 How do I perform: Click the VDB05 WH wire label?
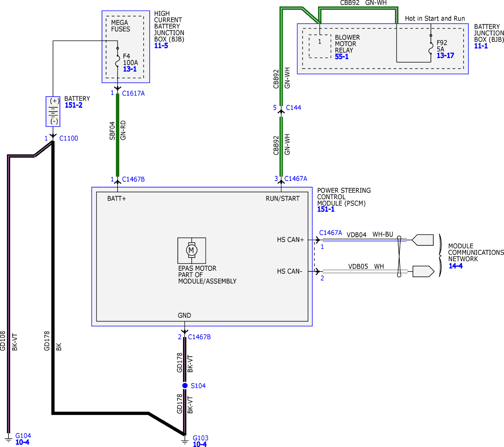[x=366, y=266]
